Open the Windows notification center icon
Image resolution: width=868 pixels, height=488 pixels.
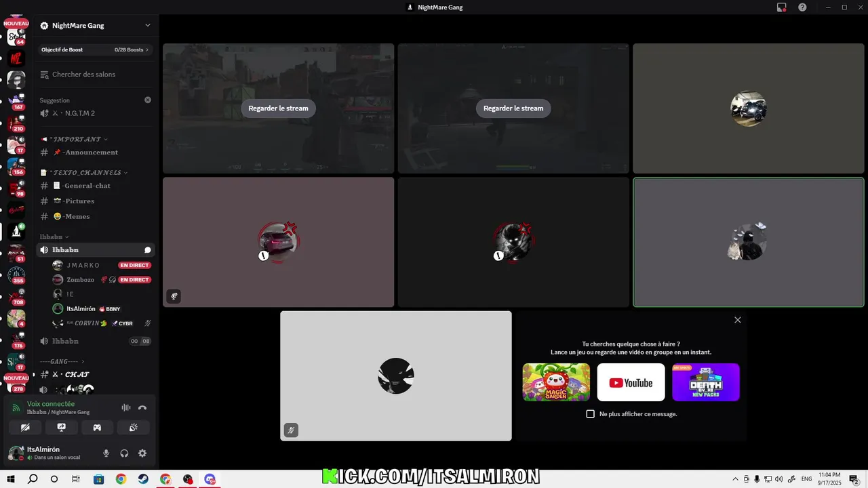coord(854,479)
